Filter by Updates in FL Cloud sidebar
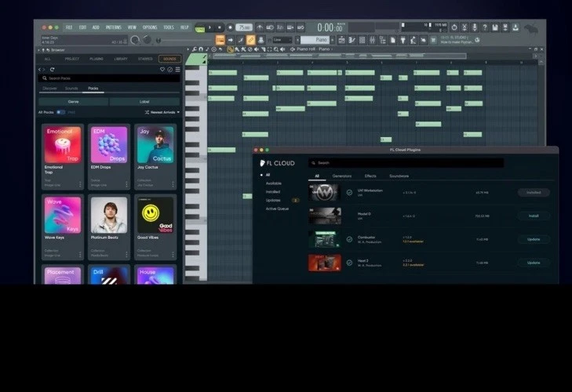 click(x=273, y=200)
